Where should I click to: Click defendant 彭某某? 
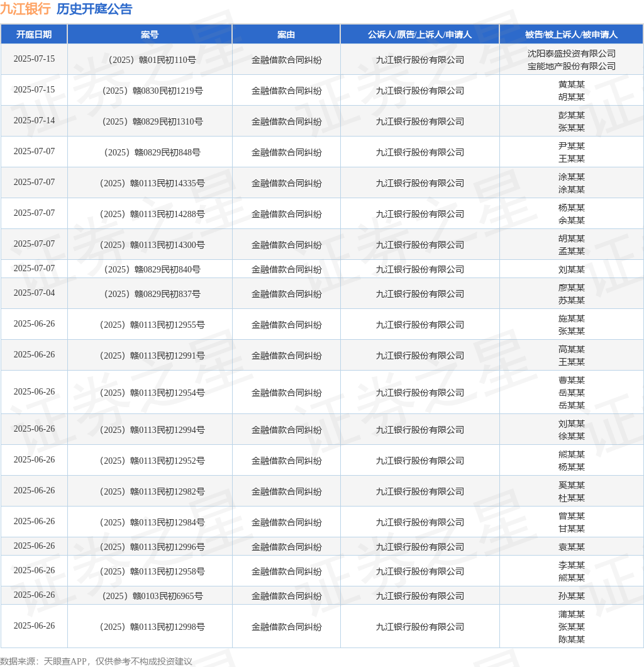(x=571, y=115)
